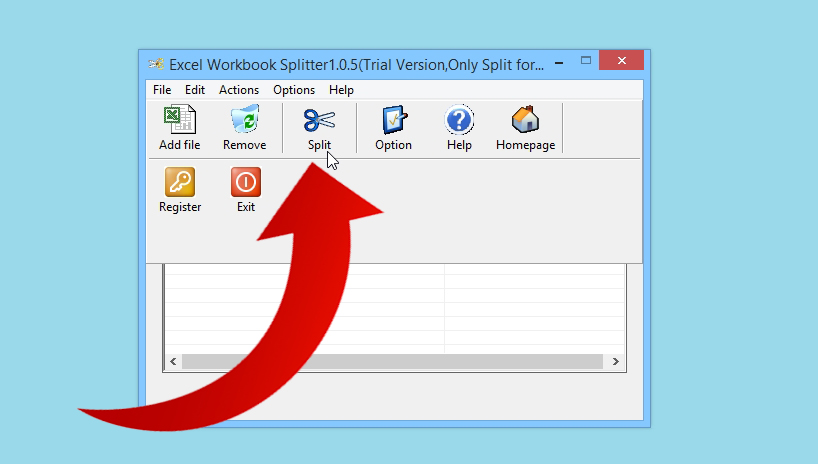818x464 pixels.
Task: Open the Edit menu
Action: pyautogui.click(x=195, y=90)
